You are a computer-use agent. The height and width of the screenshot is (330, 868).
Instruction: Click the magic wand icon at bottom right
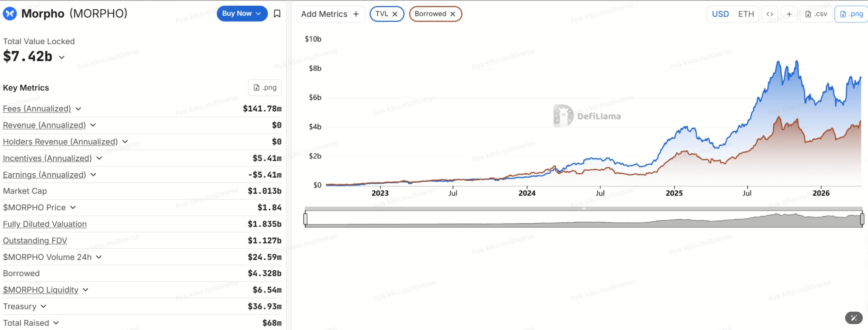point(853,318)
